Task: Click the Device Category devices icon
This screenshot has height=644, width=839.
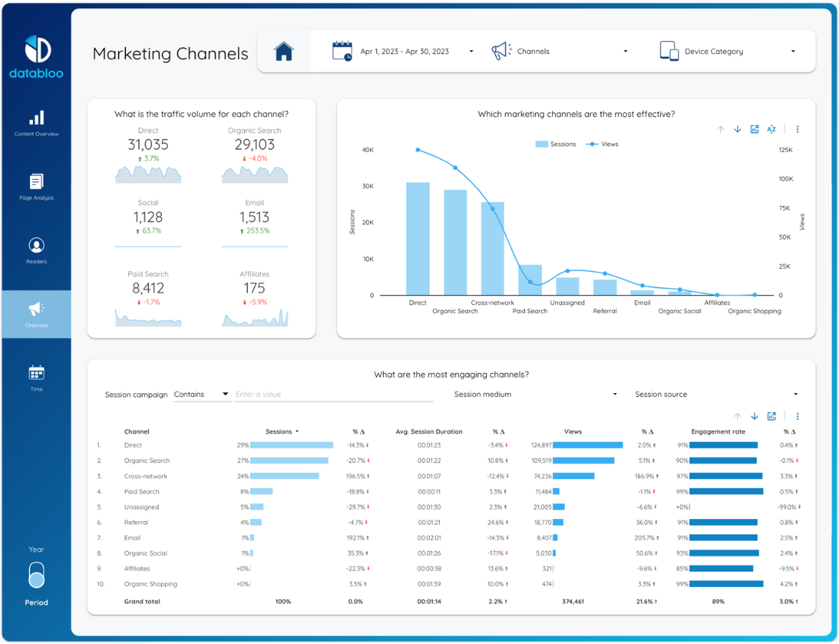Action: (x=669, y=51)
